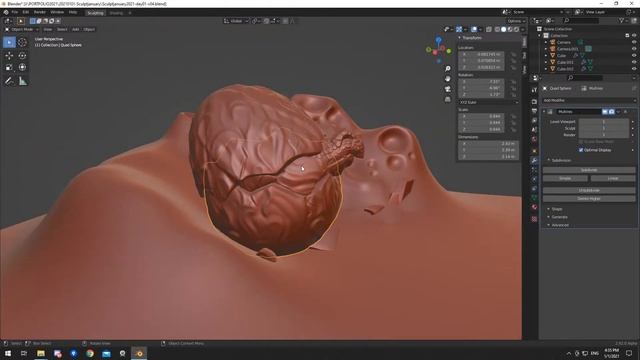Screen dimensions: 640x360
Task: Click the Delete Higher button
Action: pos(589,198)
